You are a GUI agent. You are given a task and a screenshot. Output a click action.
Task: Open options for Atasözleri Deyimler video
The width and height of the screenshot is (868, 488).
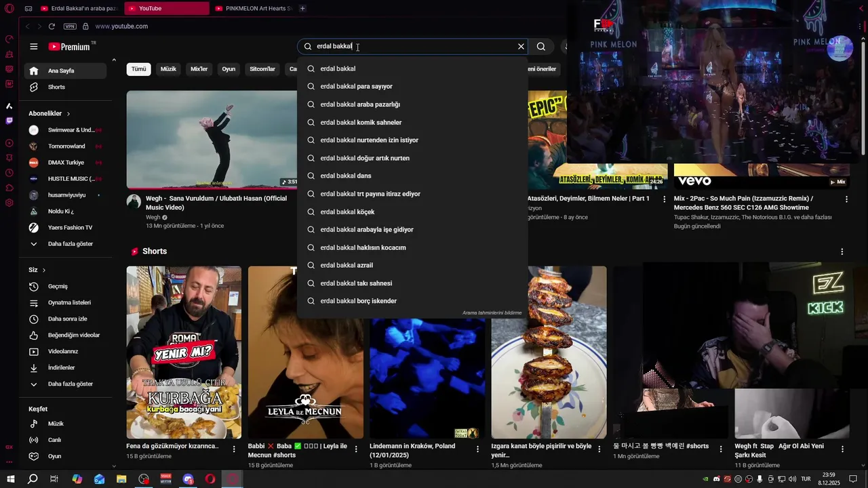[665, 199]
